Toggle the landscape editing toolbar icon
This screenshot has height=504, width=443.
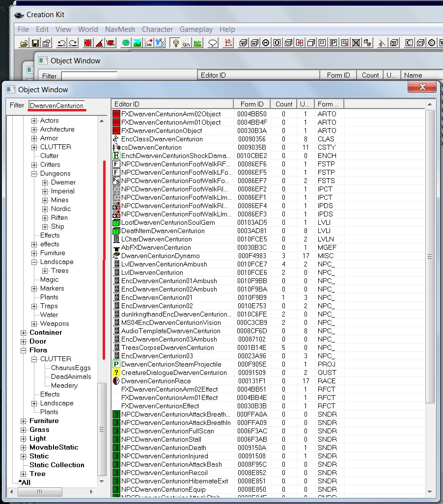(138, 43)
